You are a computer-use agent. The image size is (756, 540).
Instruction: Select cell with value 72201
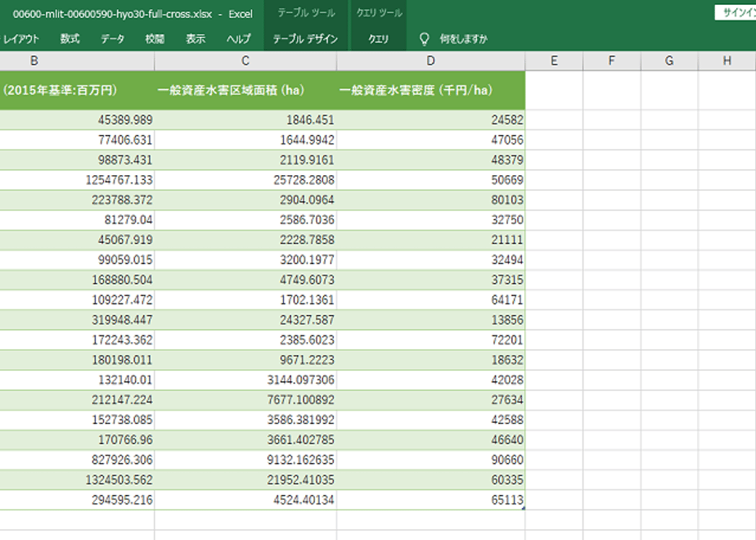pos(430,340)
